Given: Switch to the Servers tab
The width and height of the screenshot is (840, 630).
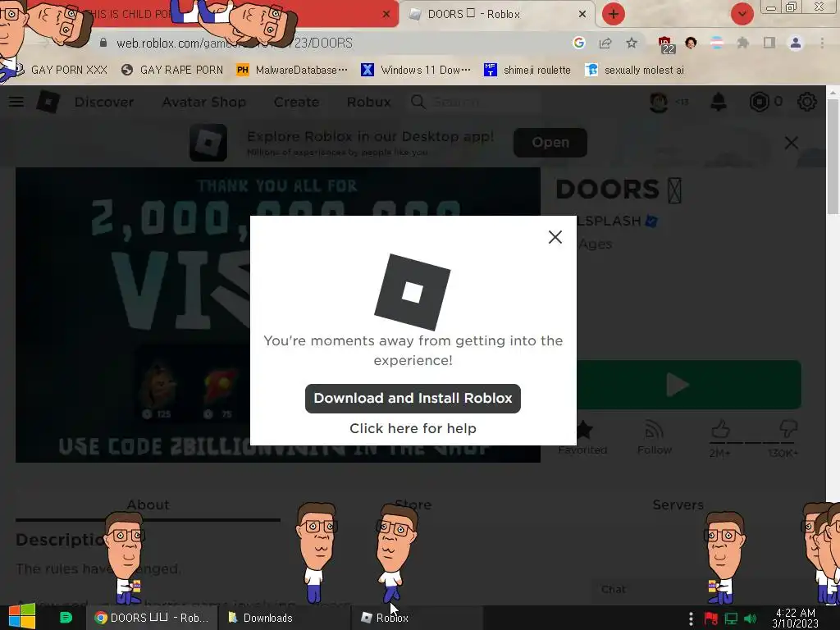Looking at the screenshot, I should (678, 504).
